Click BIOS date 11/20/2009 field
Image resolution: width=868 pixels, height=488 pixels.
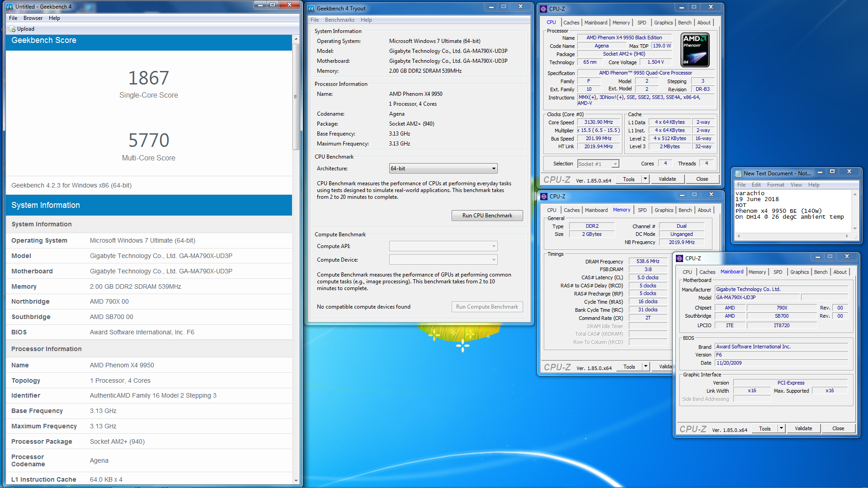(x=781, y=363)
